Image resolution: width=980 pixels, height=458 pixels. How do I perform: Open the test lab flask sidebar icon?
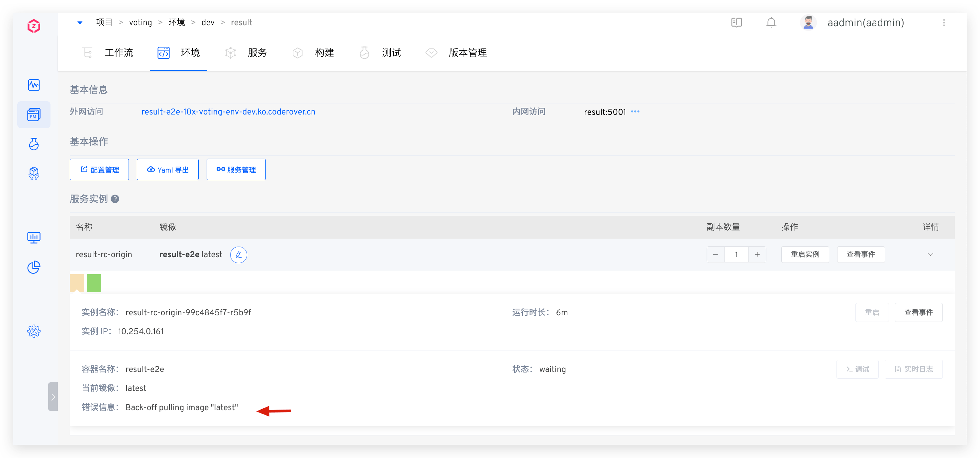pos(34,144)
